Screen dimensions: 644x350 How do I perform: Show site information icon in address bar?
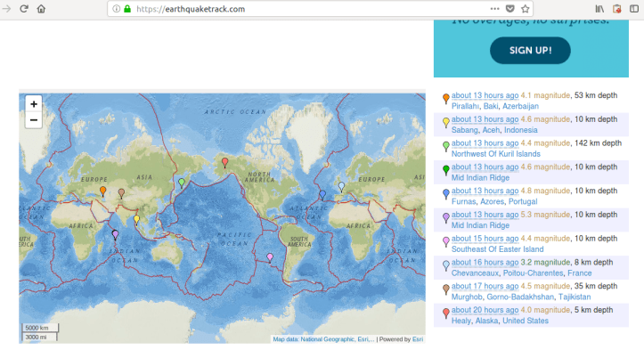point(116,9)
